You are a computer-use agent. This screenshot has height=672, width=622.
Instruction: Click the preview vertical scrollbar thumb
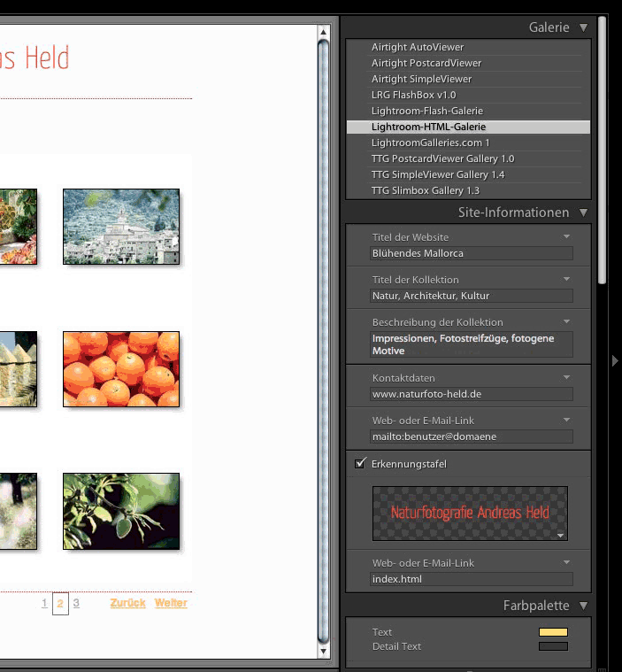point(324,341)
